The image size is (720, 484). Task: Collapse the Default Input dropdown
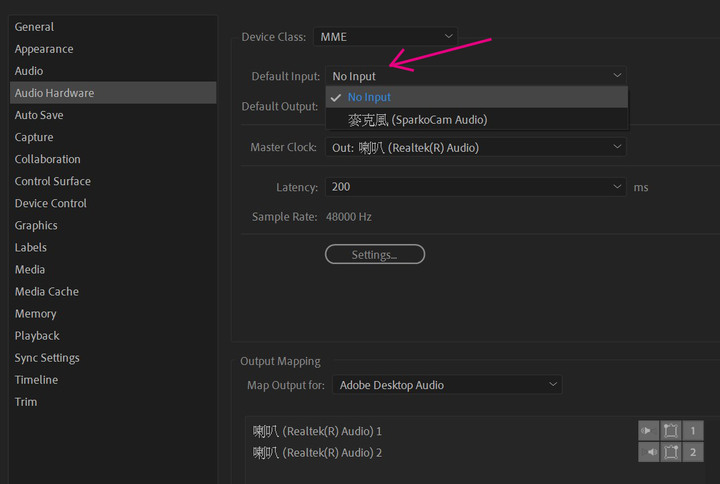(476, 76)
